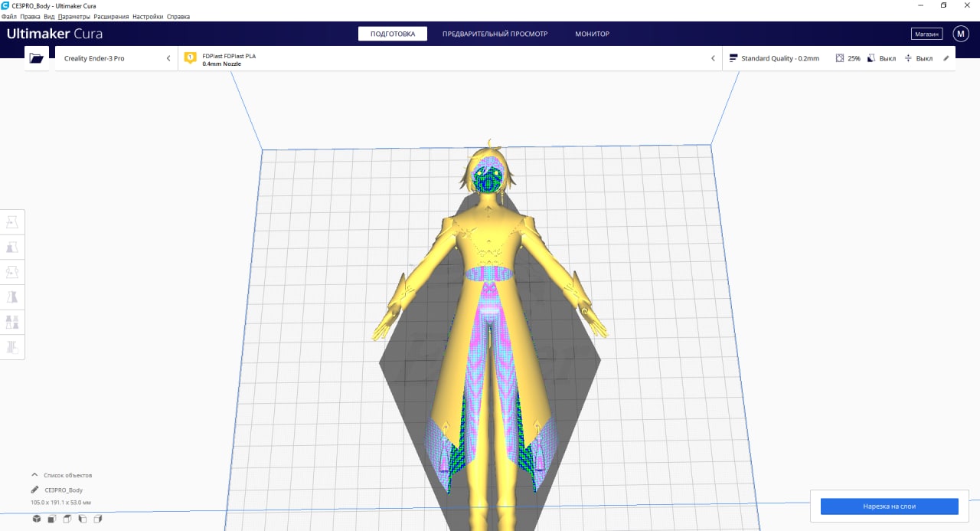Screen dimensions: 980x531
Task: Open the Вид menu
Action: coord(49,16)
